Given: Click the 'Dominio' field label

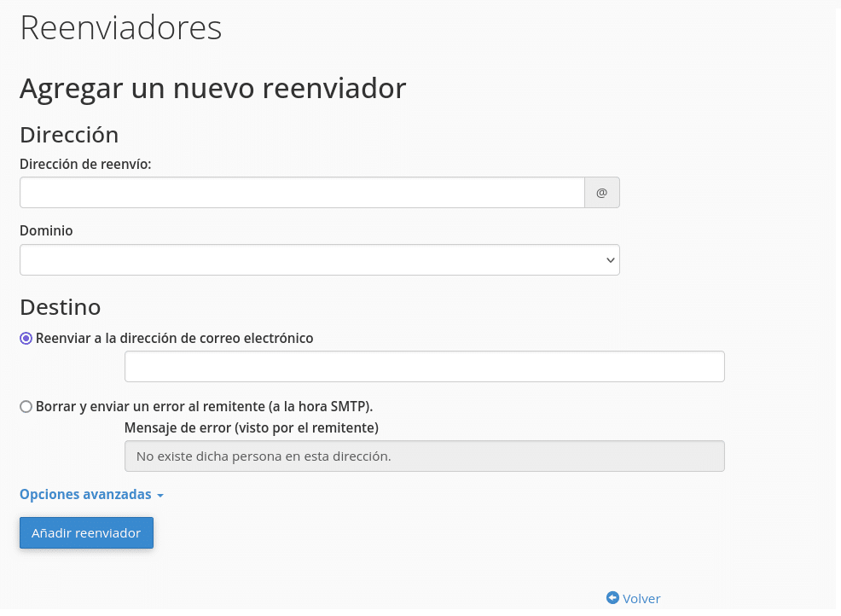Looking at the screenshot, I should [x=46, y=231].
